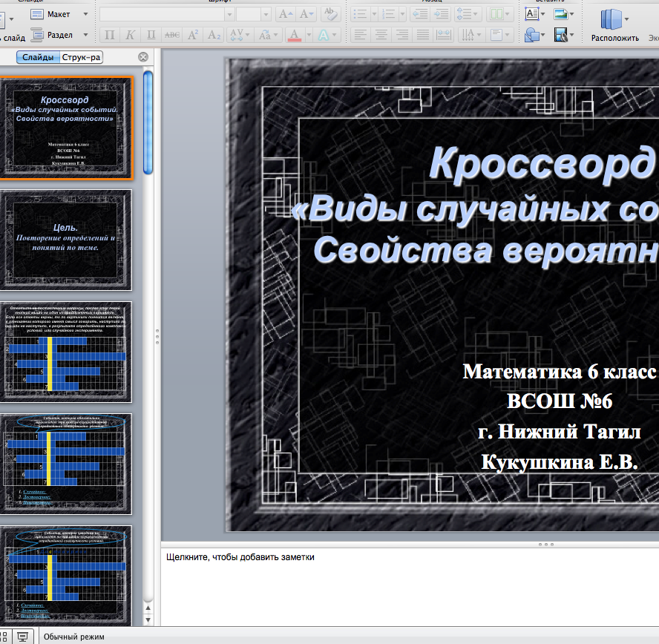Click the Кроссворд title text on slide
This screenshot has height=644, width=659.
tap(543, 165)
